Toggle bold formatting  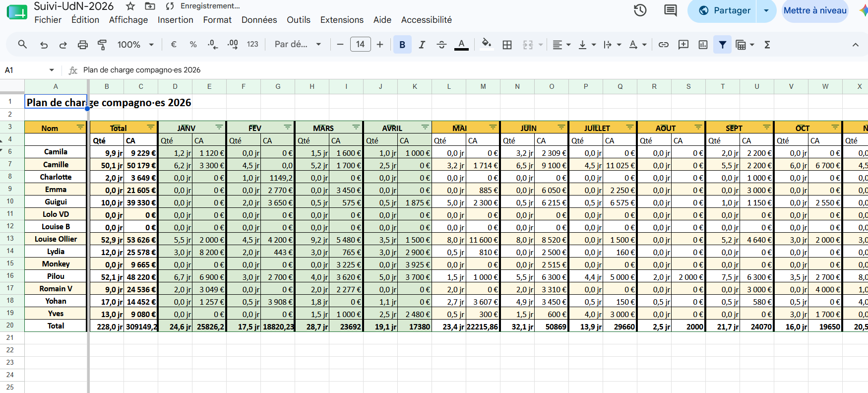(402, 45)
